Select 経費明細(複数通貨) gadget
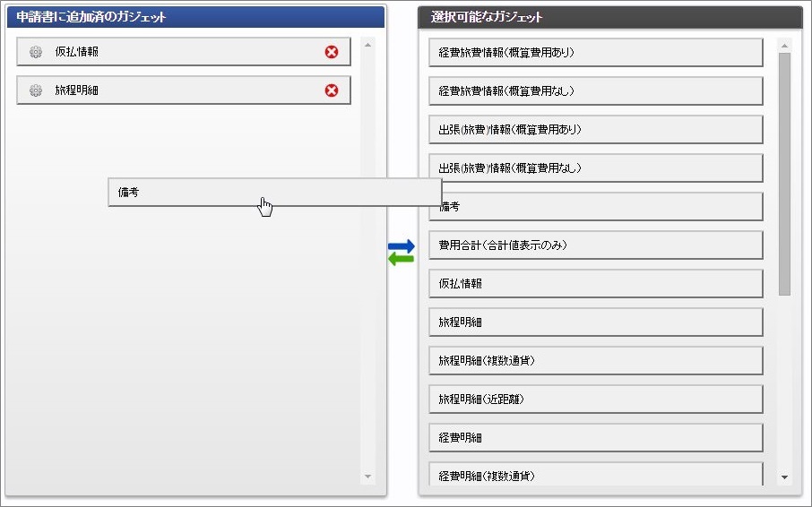Image resolution: width=812 pixels, height=507 pixels. (595, 475)
